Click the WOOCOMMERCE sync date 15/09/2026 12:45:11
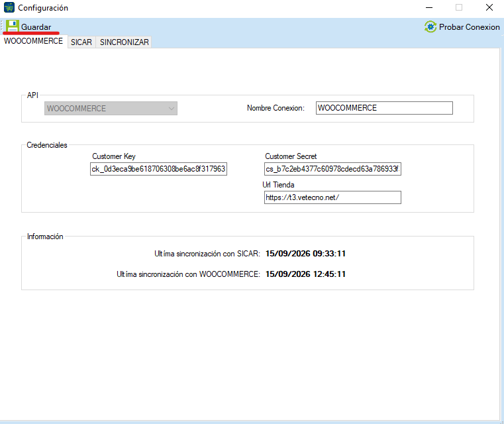This screenshot has width=504, height=424. [x=305, y=274]
